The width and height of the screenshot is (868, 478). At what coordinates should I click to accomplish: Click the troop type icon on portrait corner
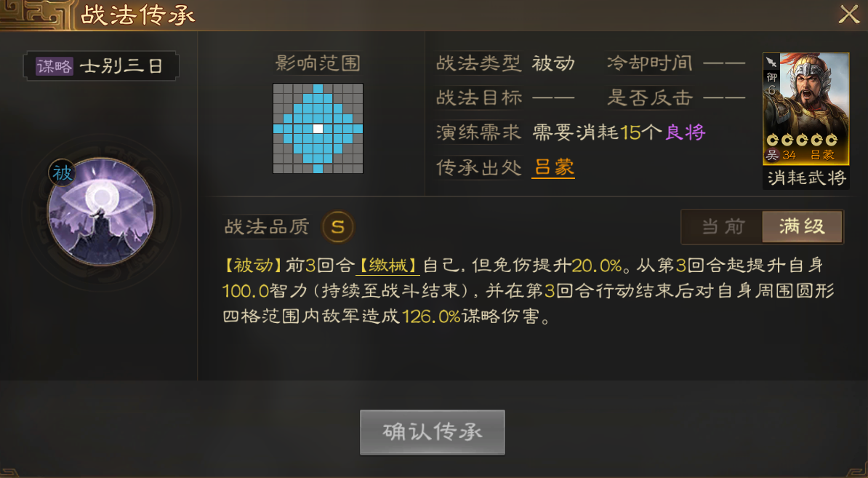click(772, 62)
